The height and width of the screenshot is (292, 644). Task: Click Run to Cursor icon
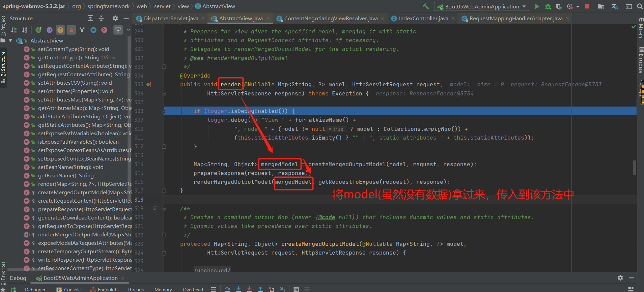(282, 289)
